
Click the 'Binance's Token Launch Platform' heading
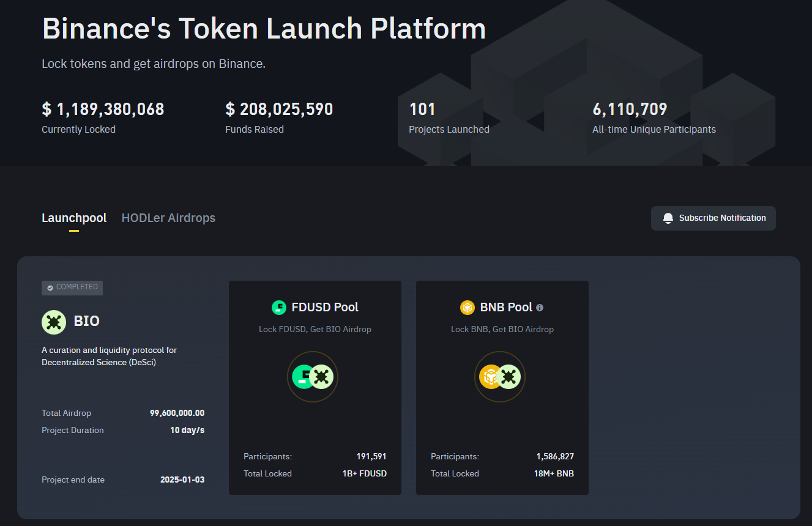(264, 28)
